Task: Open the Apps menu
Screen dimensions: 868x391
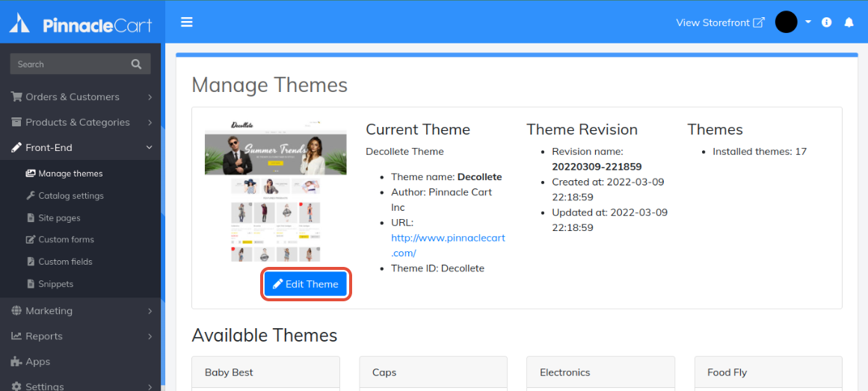Action: pos(80,362)
